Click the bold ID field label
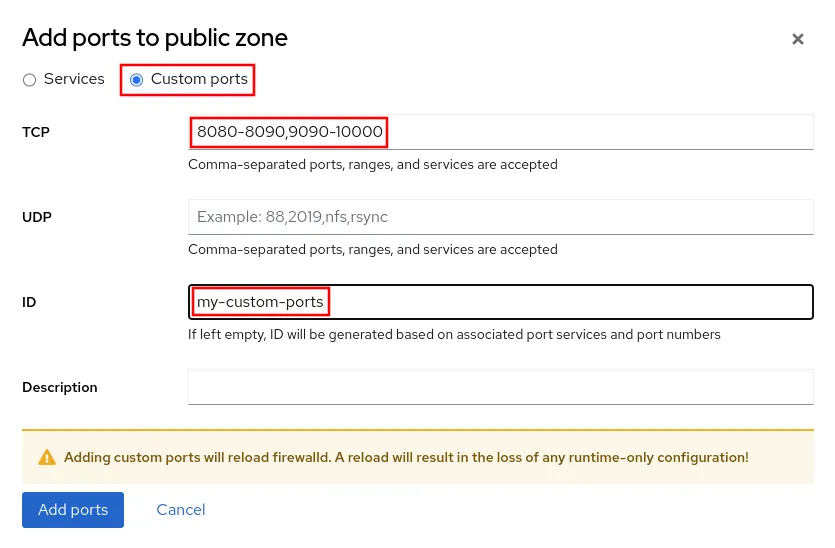The width and height of the screenshot is (835, 548). [29, 302]
